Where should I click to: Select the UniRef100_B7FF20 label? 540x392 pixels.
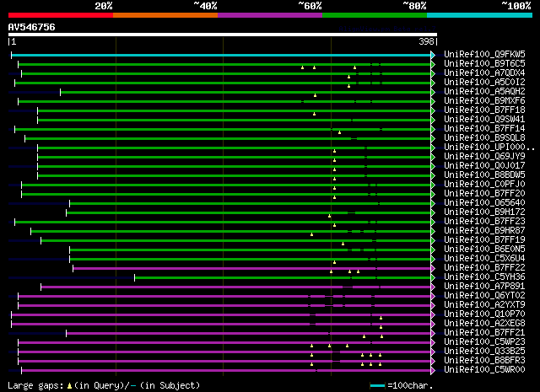coord(484,193)
